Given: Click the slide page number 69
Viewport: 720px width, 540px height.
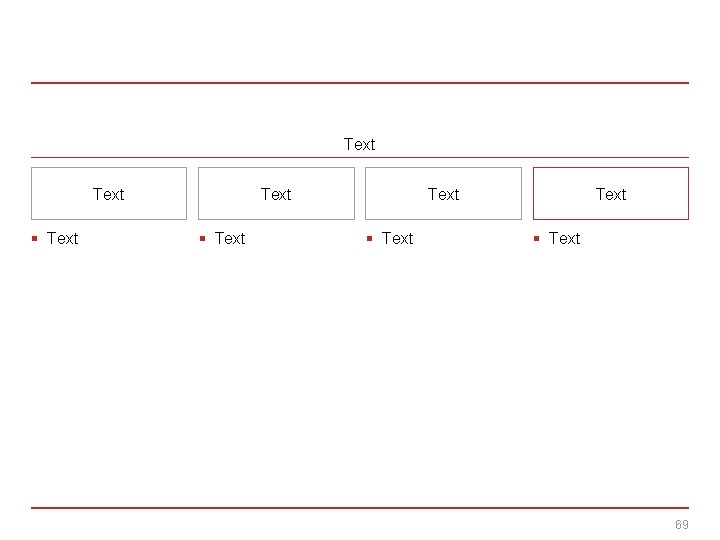Looking at the screenshot, I should click(x=682, y=525).
